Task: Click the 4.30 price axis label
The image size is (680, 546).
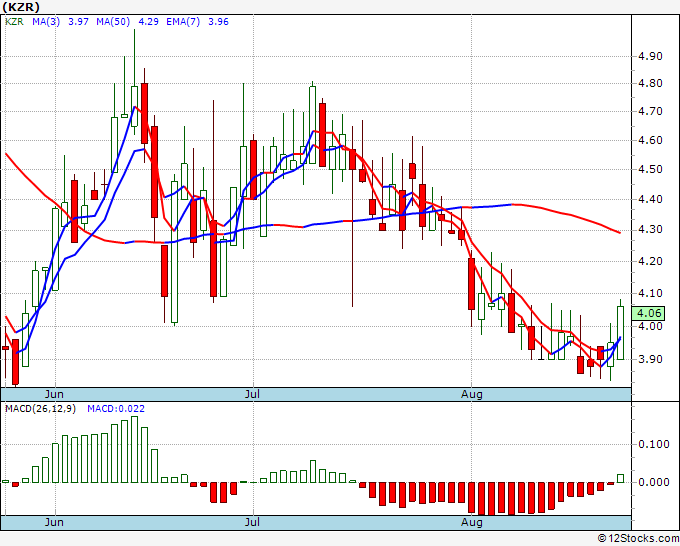Action: coord(651,230)
